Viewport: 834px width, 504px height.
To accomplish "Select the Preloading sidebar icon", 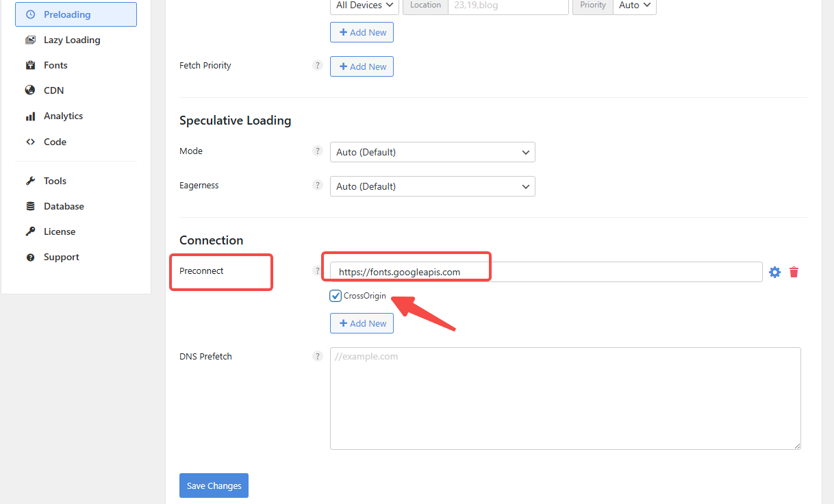I will [x=31, y=14].
